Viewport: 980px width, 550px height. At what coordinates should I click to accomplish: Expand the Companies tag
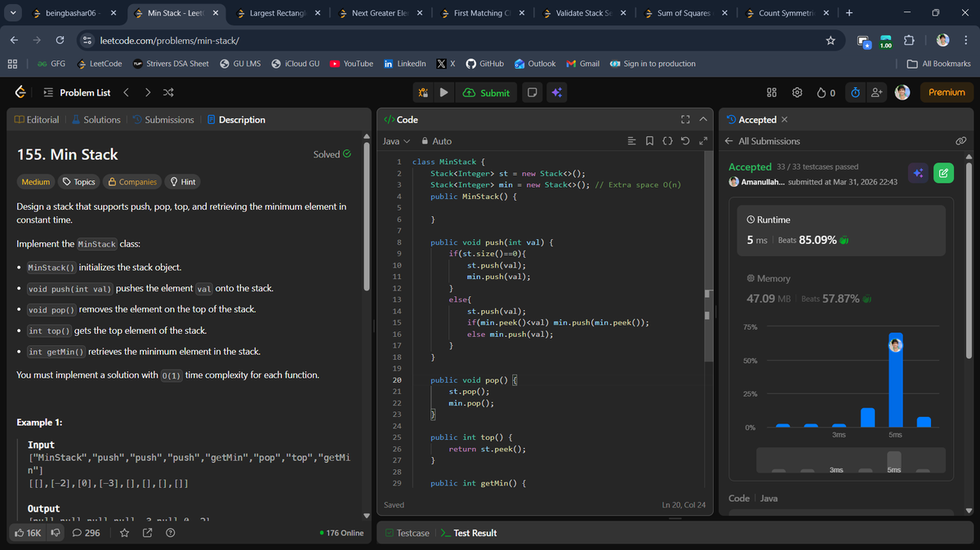tap(132, 182)
